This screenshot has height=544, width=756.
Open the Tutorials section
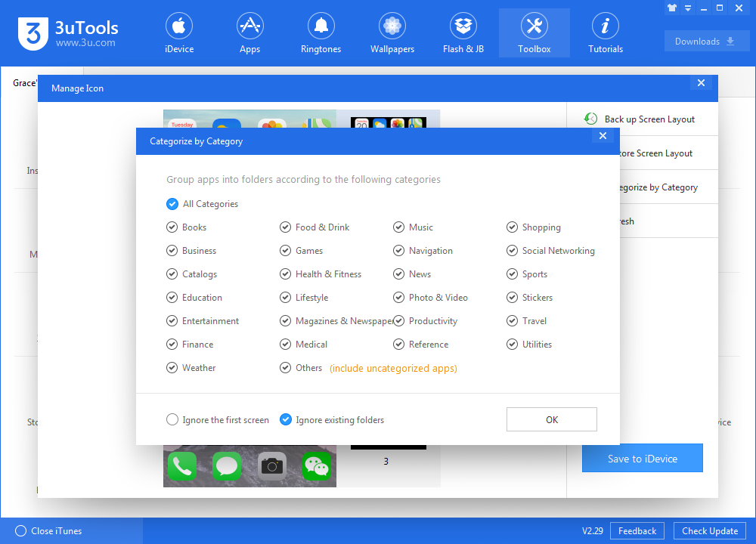[605, 32]
